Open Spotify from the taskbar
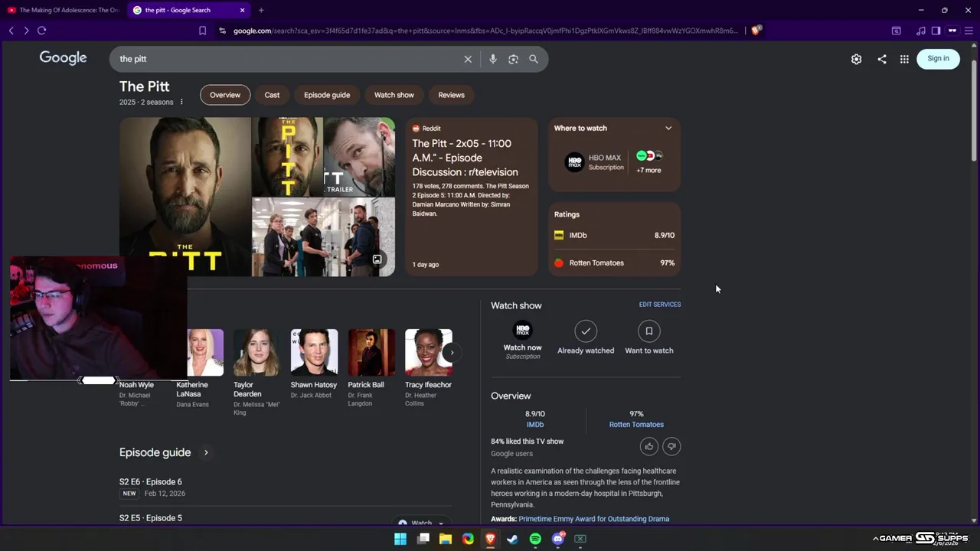This screenshot has width=980, height=551. (535, 539)
